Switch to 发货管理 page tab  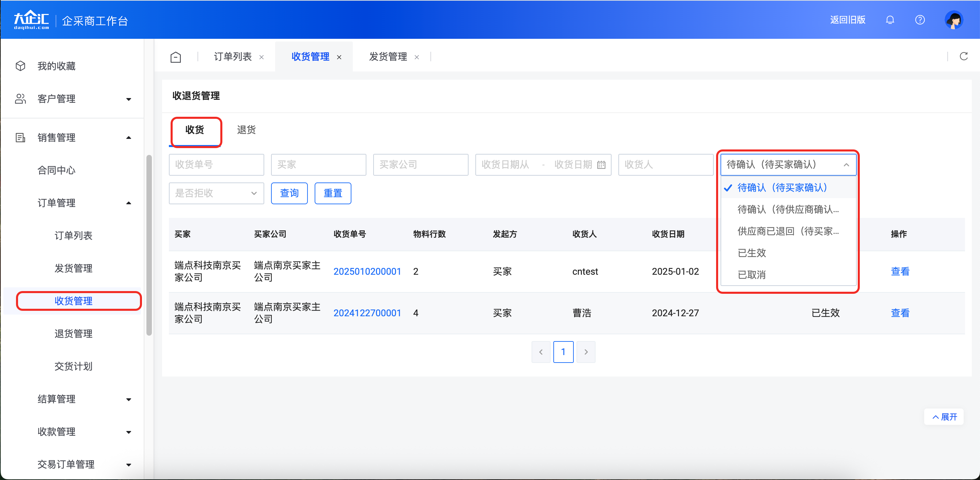tap(388, 57)
